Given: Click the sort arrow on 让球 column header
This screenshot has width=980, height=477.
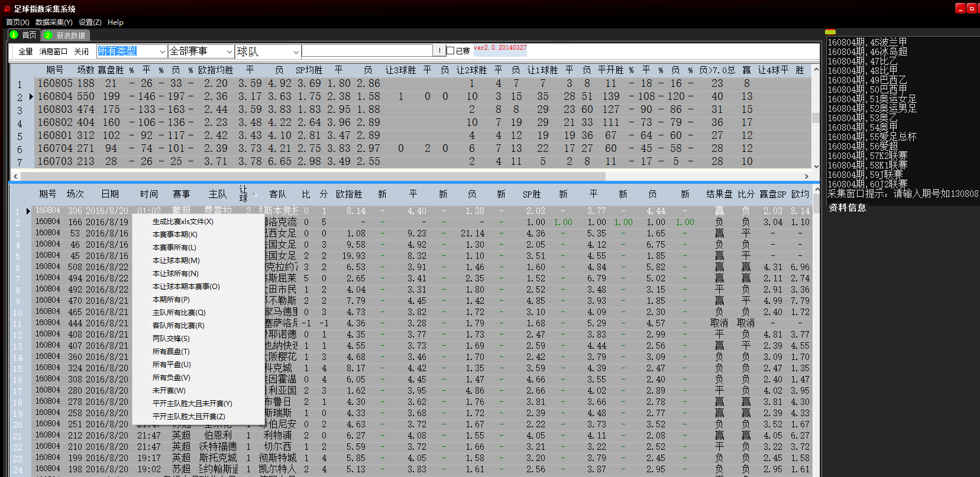Looking at the screenshot, I should pos(255,194).
